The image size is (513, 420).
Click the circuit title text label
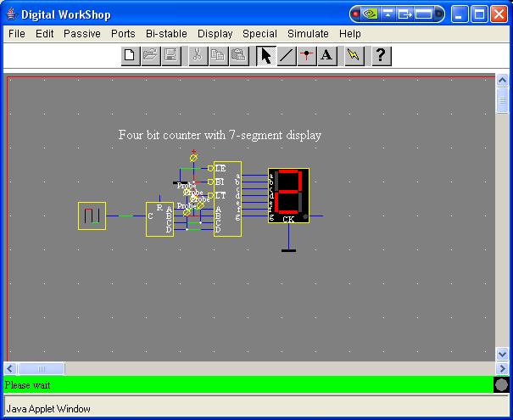[220, 135]
